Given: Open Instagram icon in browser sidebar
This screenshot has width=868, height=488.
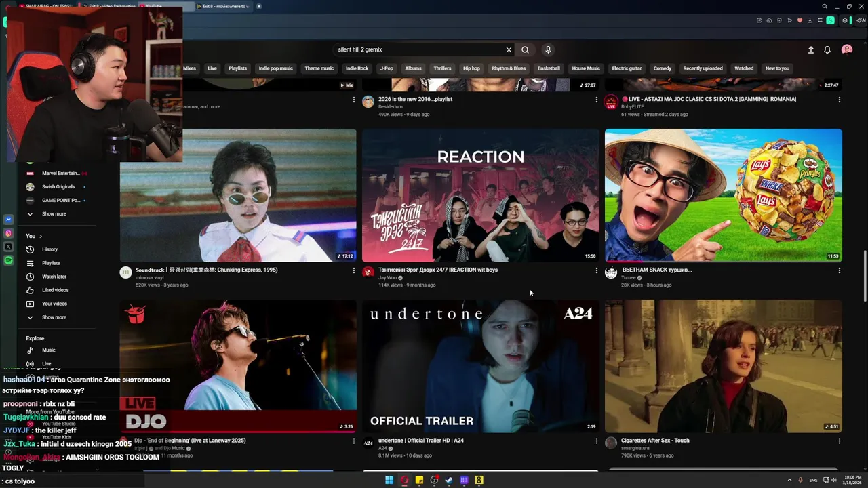Looking at the screenshot, I should coord(8,233).
